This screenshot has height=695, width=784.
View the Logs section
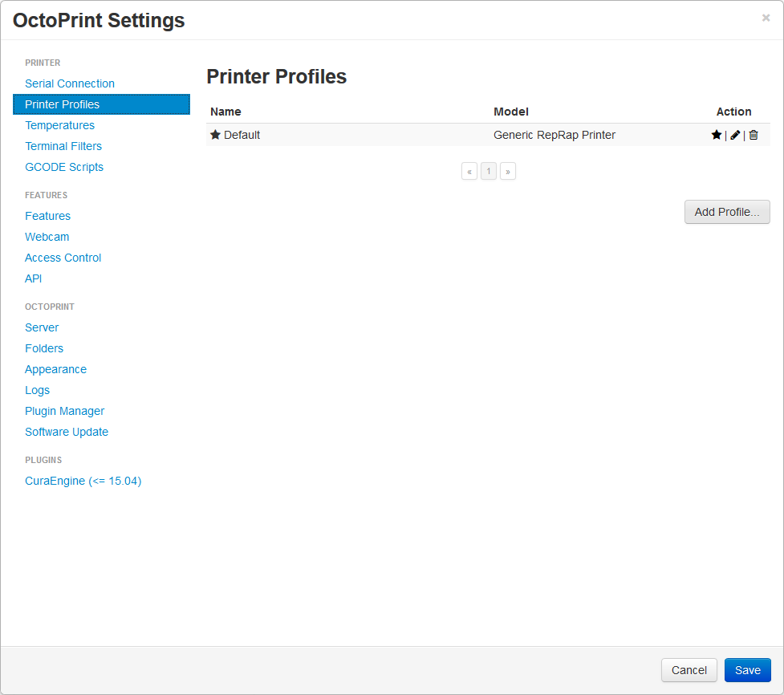pyautogui.click(x=37, y=390)
